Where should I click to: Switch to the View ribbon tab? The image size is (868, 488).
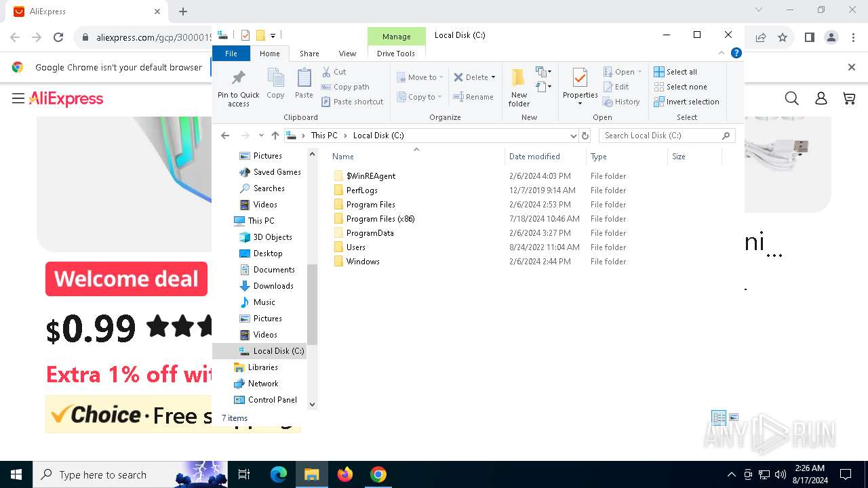pyautogui.click(x=347, y=54)
